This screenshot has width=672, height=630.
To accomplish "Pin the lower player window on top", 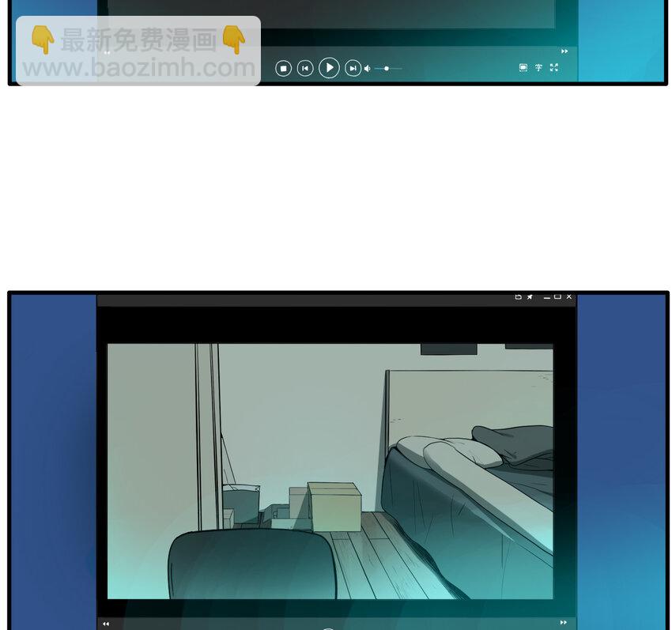I will pyautogui.click(x=530, y=297).
